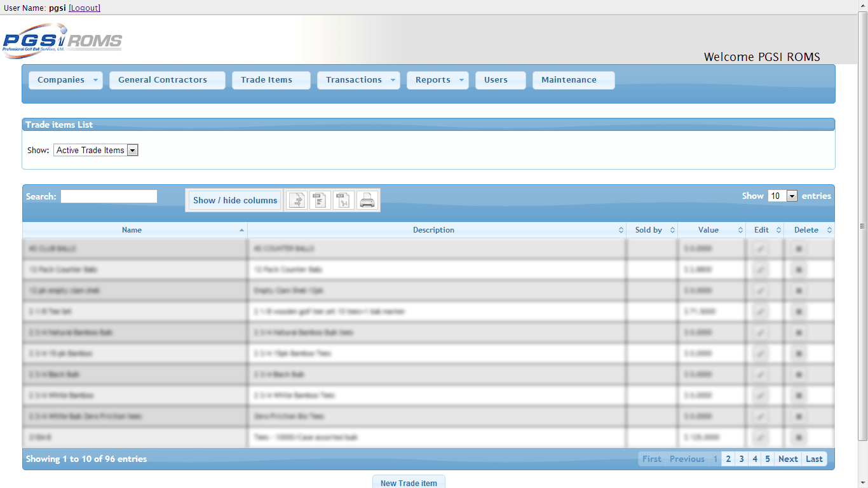
Task: Sort by the Value column arrows
Action: coord(740,230)
